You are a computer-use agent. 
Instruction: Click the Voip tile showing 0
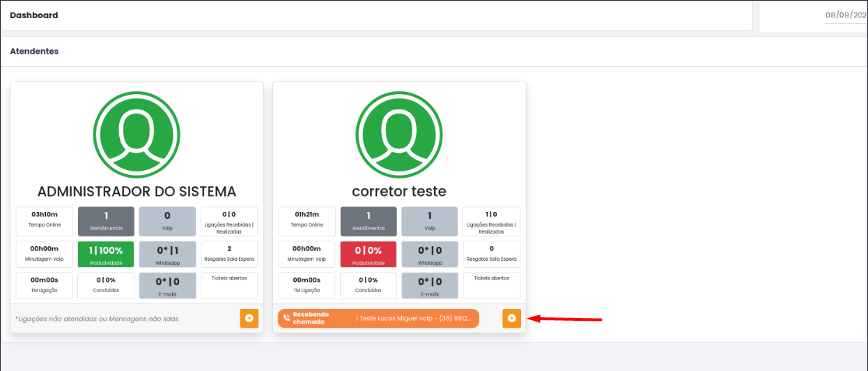click(x=167, y=220)
